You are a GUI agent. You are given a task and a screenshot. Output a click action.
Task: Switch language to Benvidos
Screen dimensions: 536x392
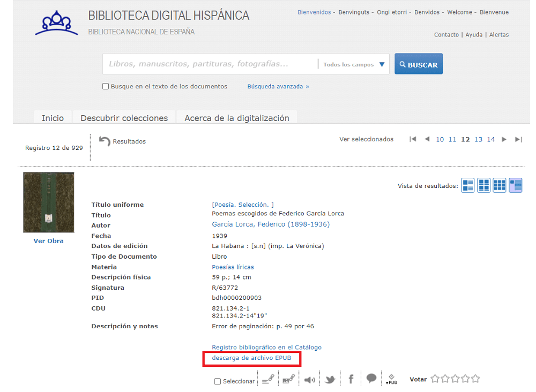pos(427,12)
